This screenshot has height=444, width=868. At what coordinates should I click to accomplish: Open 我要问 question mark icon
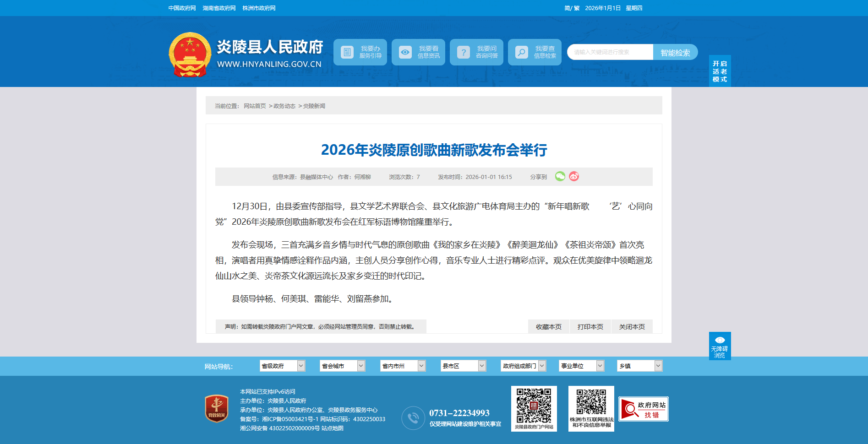tap(464, 52)
